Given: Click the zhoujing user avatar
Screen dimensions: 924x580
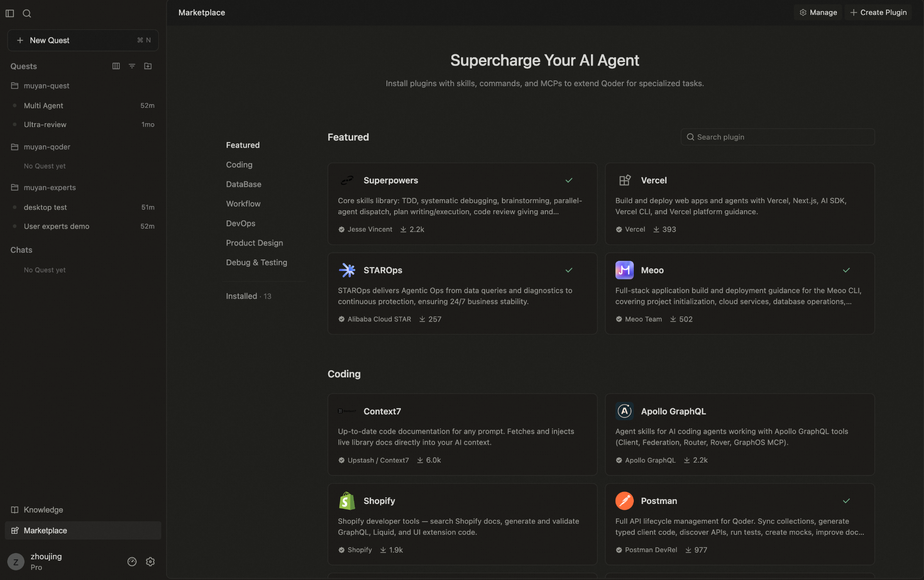Looking at the screenshot, I should tap(16, 562).
